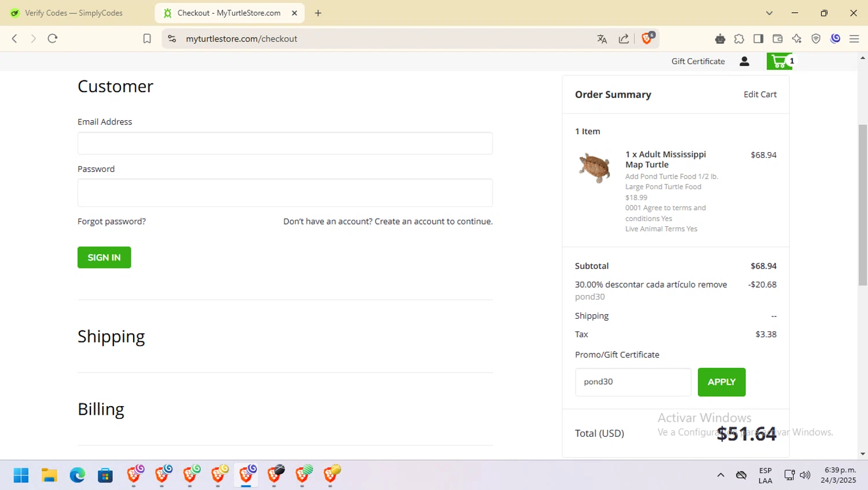The image size is (868, 490).
Task: Click the promo code input field
Action: coord(633,382)
